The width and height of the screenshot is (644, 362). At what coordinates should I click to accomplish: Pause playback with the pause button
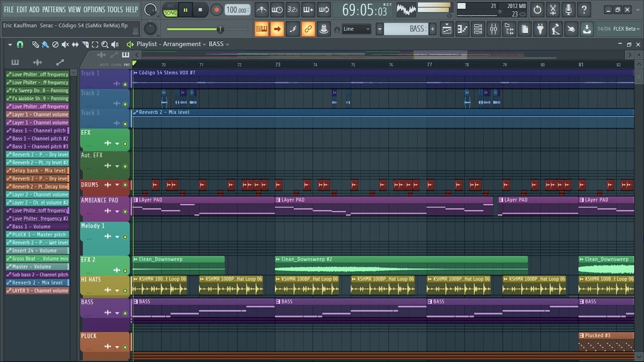(x=185, y=10)
